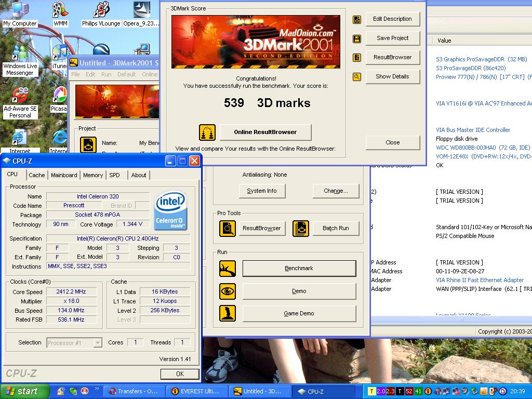
Task: Open Ad-Aware SE Personal shortcut
Action: coord(20,102)
